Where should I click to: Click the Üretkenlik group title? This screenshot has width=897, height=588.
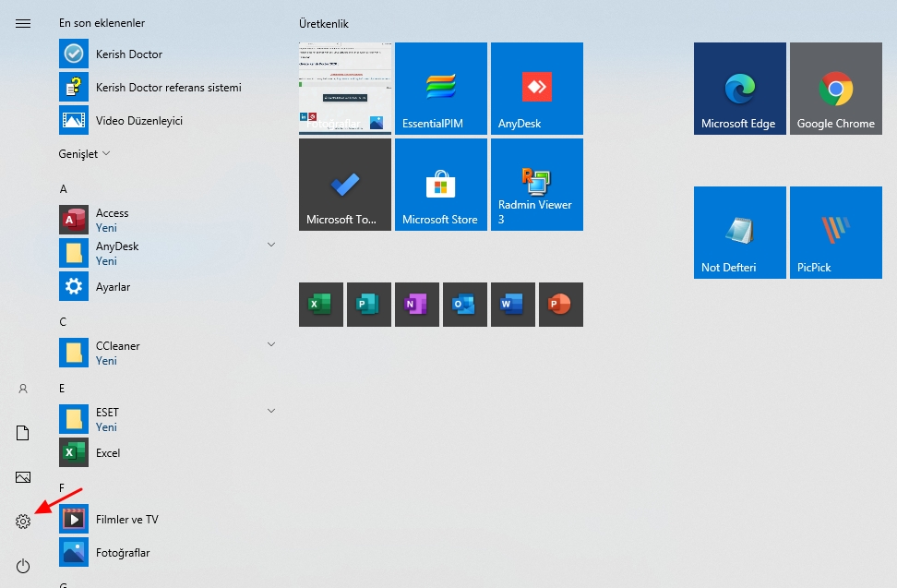click(324, 23)
